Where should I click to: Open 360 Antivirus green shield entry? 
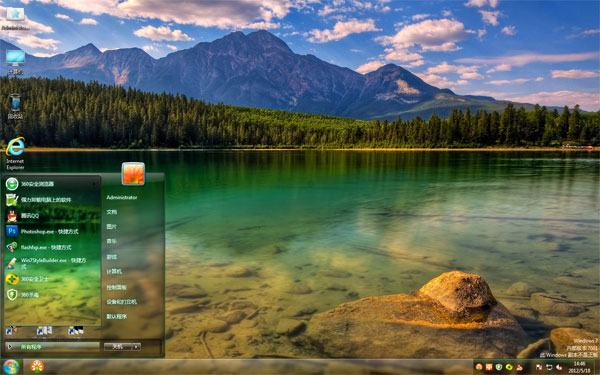pyautogui.click(x=52, y=295)
